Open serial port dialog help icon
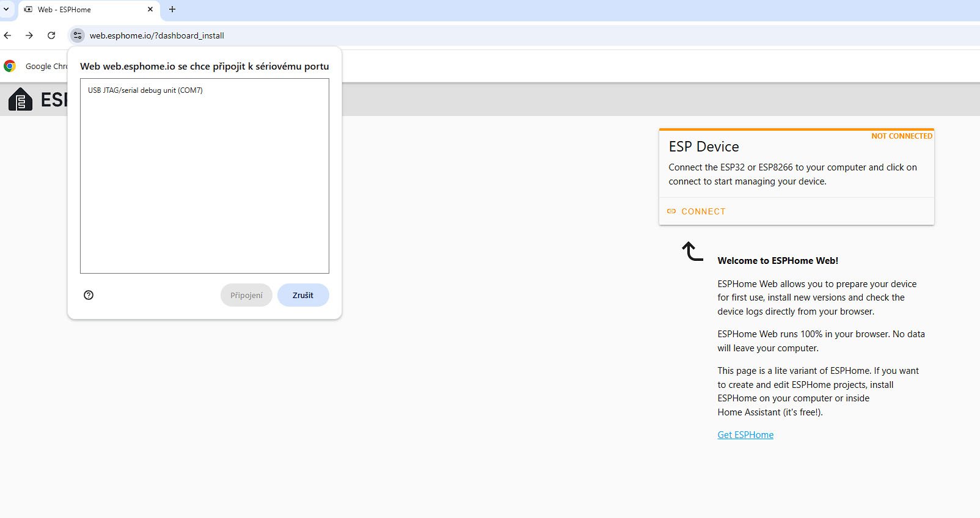The image size is (980, 518). click(x=89, y=295)
